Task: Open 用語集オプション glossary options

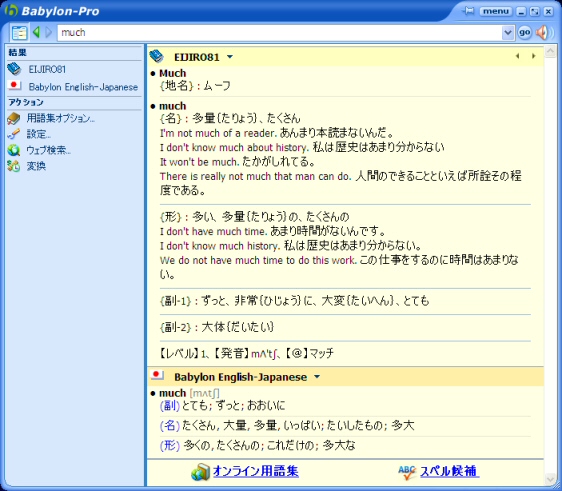Action: point(60,118)
